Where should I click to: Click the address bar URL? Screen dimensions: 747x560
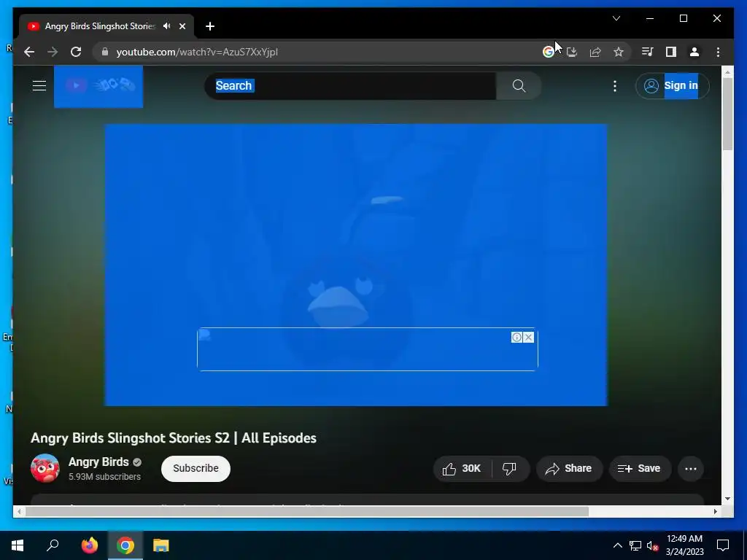tap(197, 52)
